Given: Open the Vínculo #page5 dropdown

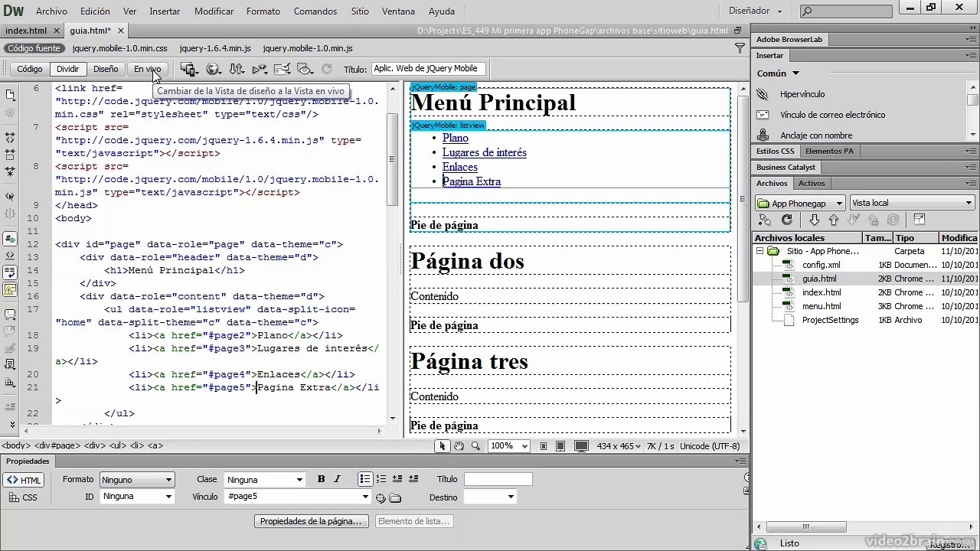Looking at the screenshot, I should tap(365, 497).
